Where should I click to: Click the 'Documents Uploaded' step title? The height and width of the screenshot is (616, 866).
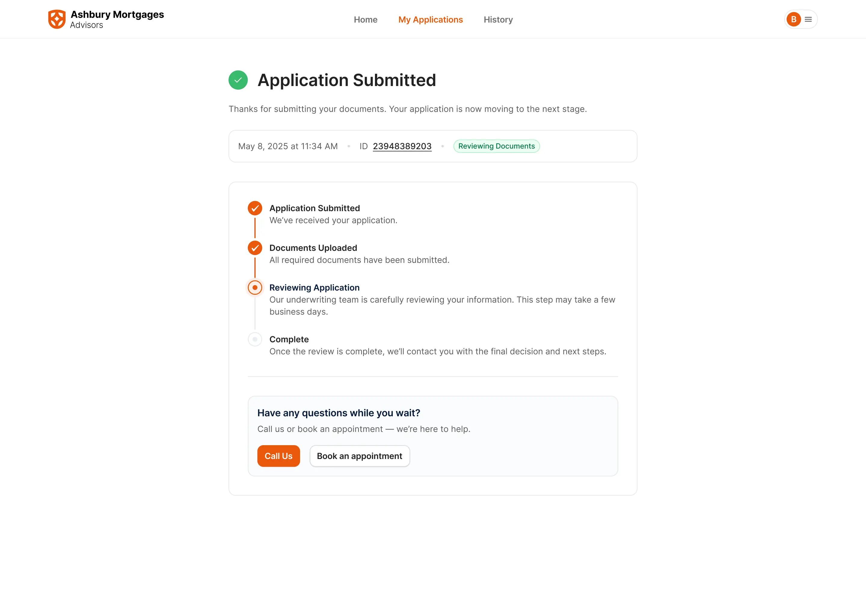click(x=313, y=248)
